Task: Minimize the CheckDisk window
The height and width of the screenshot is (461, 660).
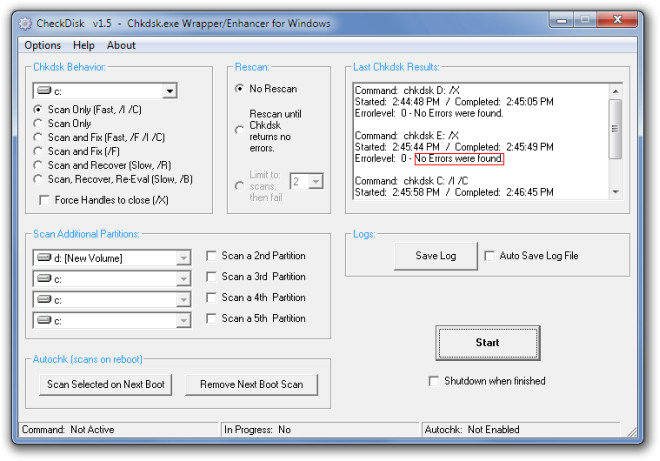Action: click(562, 20)
